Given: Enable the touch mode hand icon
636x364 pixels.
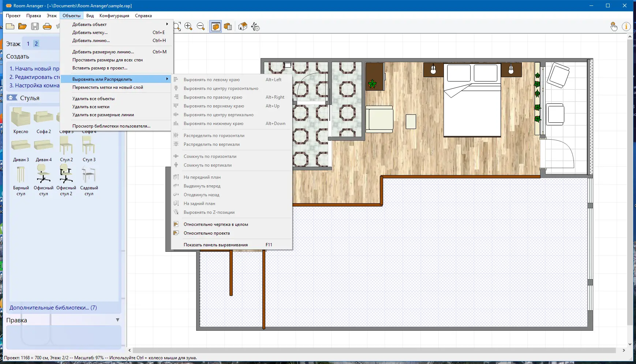Looking at the screenshot, I should 614,26.
